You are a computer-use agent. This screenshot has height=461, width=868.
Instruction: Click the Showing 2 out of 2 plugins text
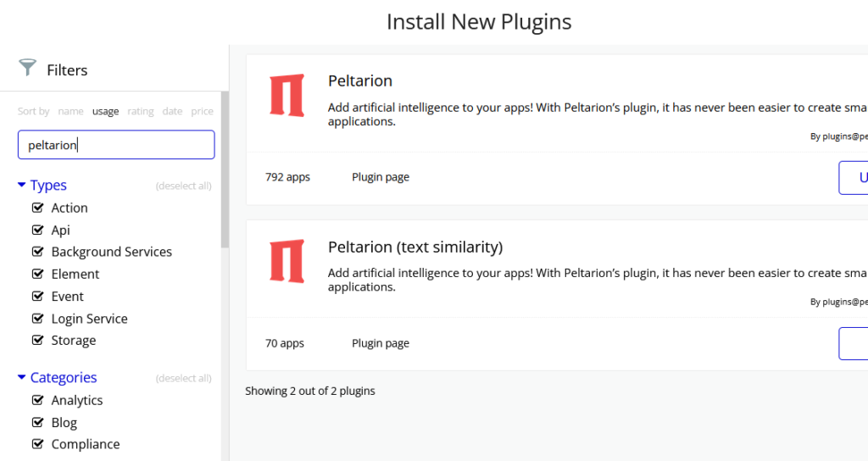(x=310, y=391)
